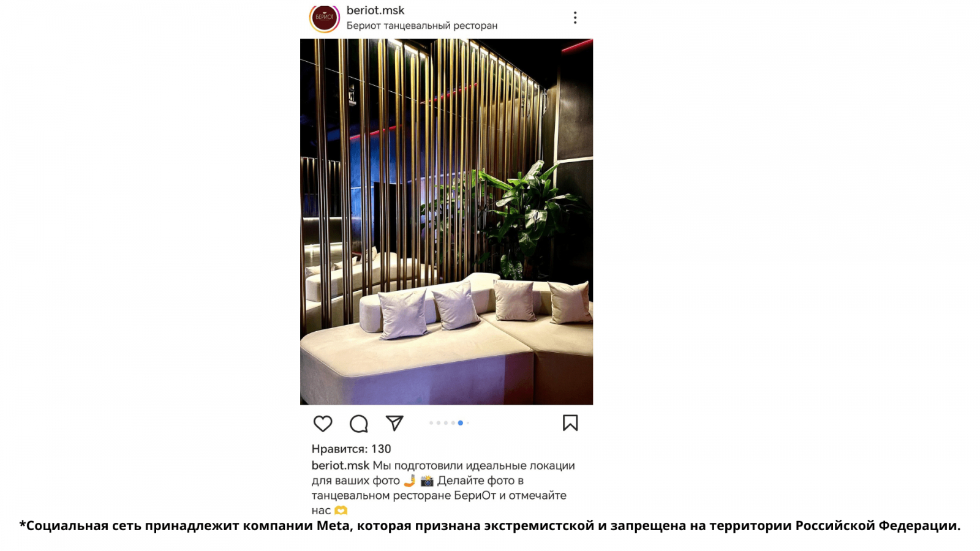The width and height of the screenshot is (980, 551).
Task: Tap the restaurant interior photo
Action: click(x=447, y=222)
